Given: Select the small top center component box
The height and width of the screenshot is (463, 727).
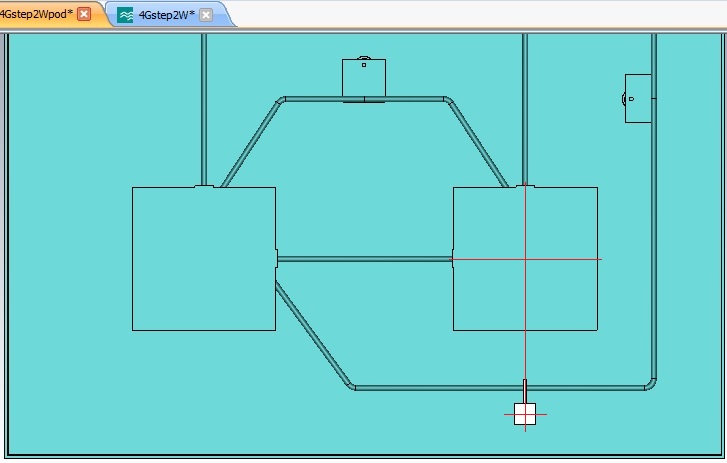Looking at the screenshot, I should point(364,78).
